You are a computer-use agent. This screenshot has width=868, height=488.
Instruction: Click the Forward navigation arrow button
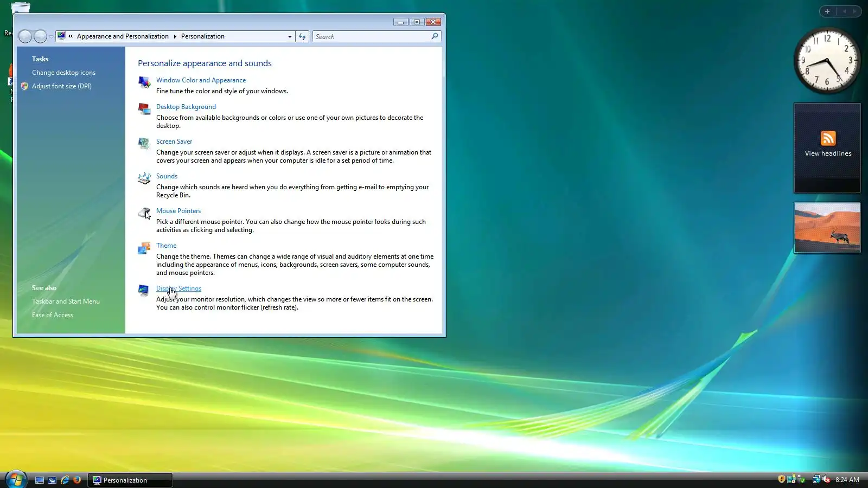click(x=40, y=36)
